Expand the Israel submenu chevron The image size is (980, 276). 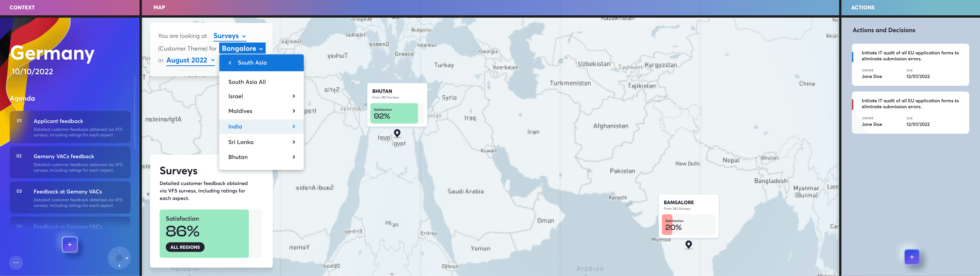294,96
